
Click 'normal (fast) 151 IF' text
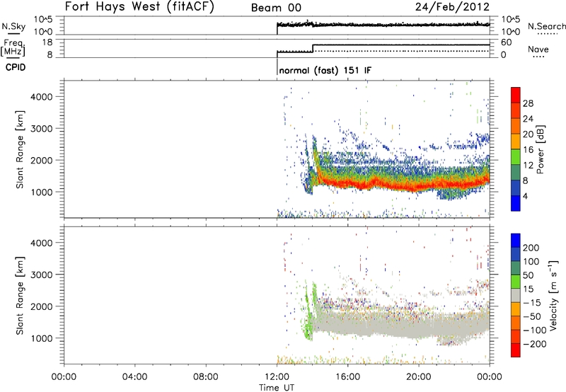(325, 70)
